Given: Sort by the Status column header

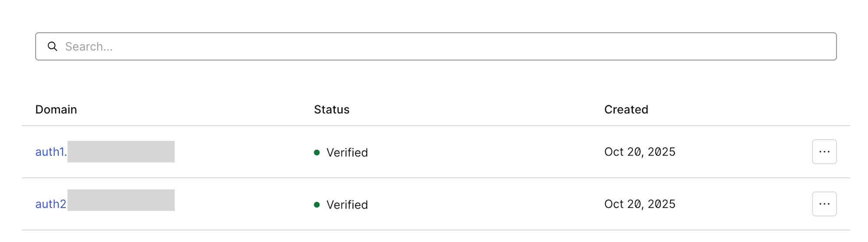Looking at the screenshot, I should click(332, 109).
